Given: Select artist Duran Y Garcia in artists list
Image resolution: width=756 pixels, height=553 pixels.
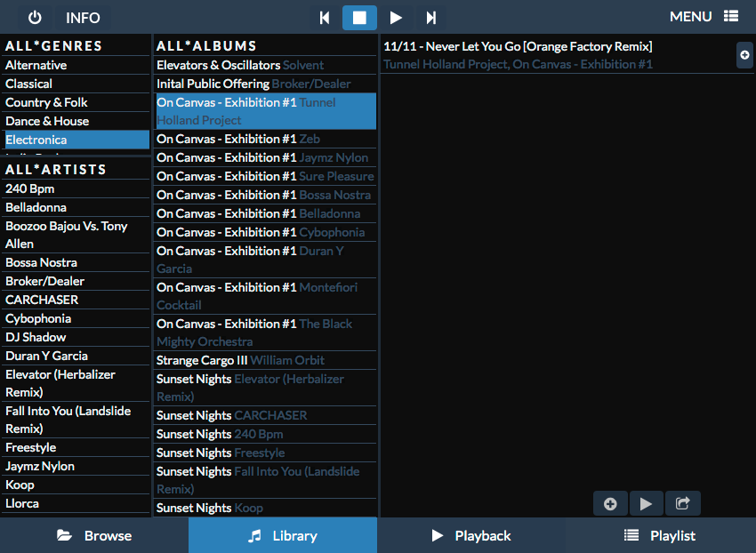Looking at the screenshot, I should click(76, 356).
